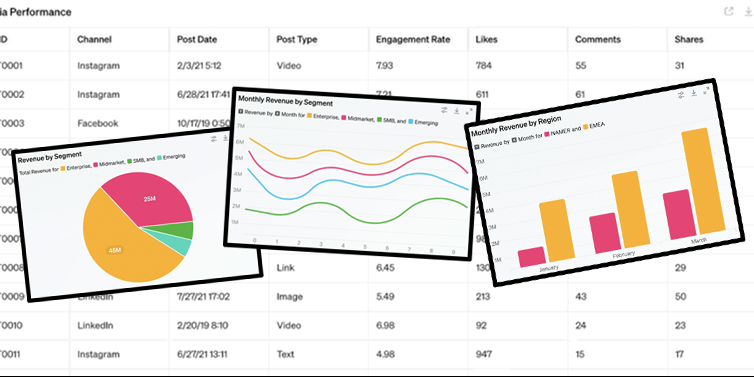Click the Link post type cell
This screenshot has width=754, height=377.
coord(285,267)
